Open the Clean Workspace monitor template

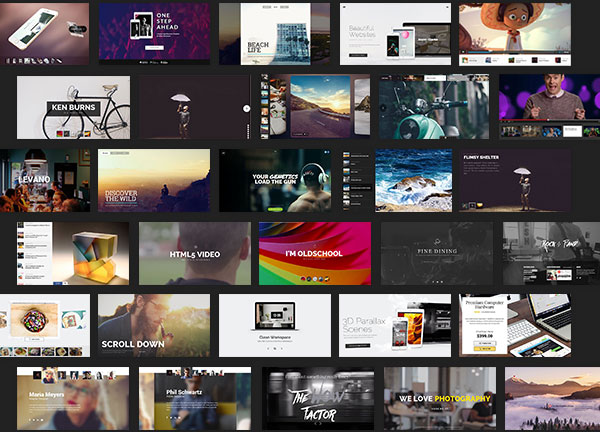[x=274, y=326]
